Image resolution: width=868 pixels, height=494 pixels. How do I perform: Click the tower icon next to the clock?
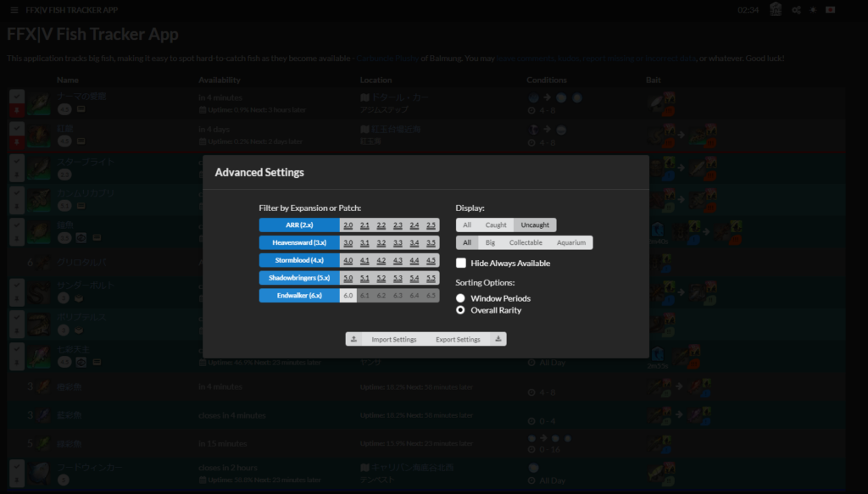tap(776, 9)
